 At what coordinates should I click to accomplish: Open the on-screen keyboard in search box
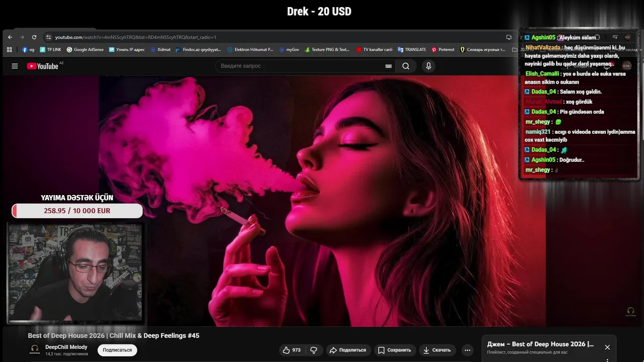click(388, 66)
